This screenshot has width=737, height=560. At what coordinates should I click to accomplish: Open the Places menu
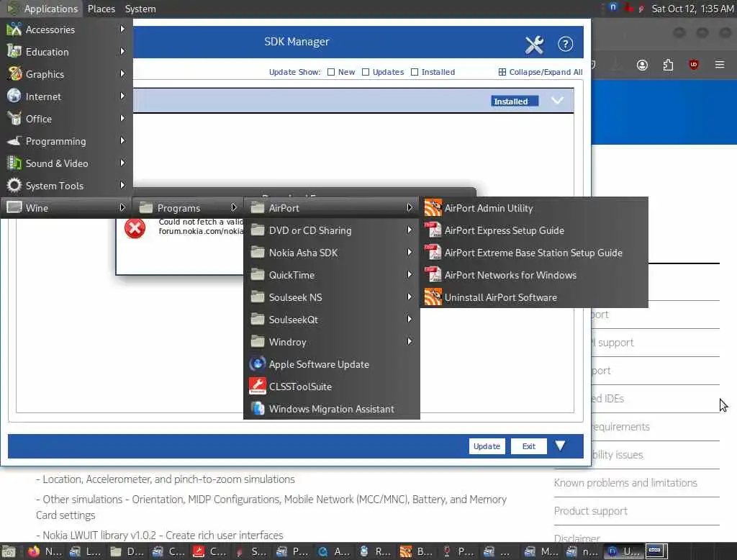pyautogui.click(x=101, y=9)
